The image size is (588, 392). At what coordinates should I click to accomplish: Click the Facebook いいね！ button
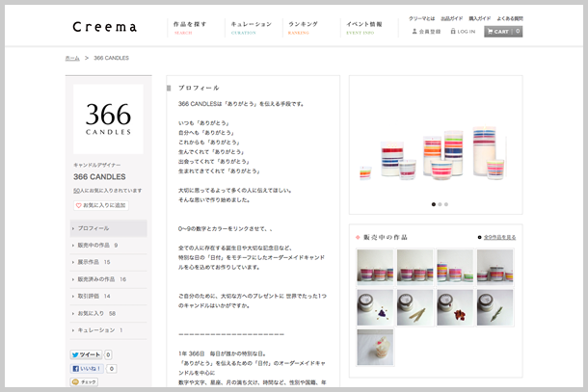pyautogui.click(x=87, y=369)
